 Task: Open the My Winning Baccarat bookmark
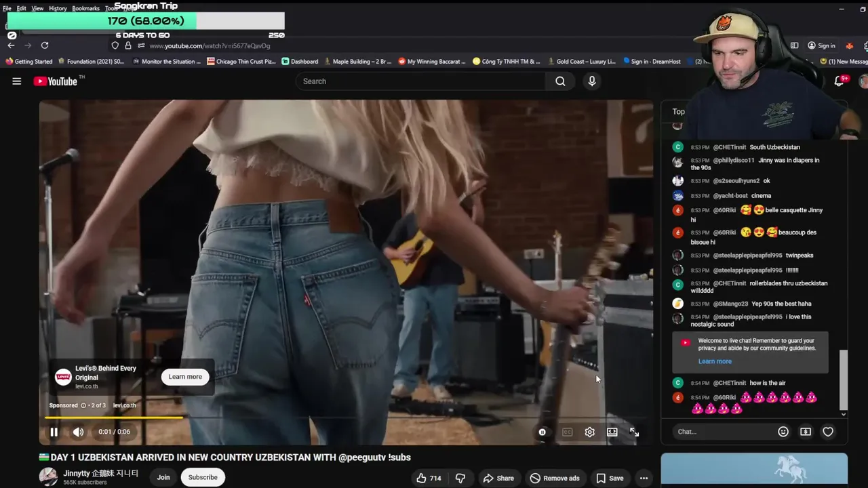click(431, 61)
